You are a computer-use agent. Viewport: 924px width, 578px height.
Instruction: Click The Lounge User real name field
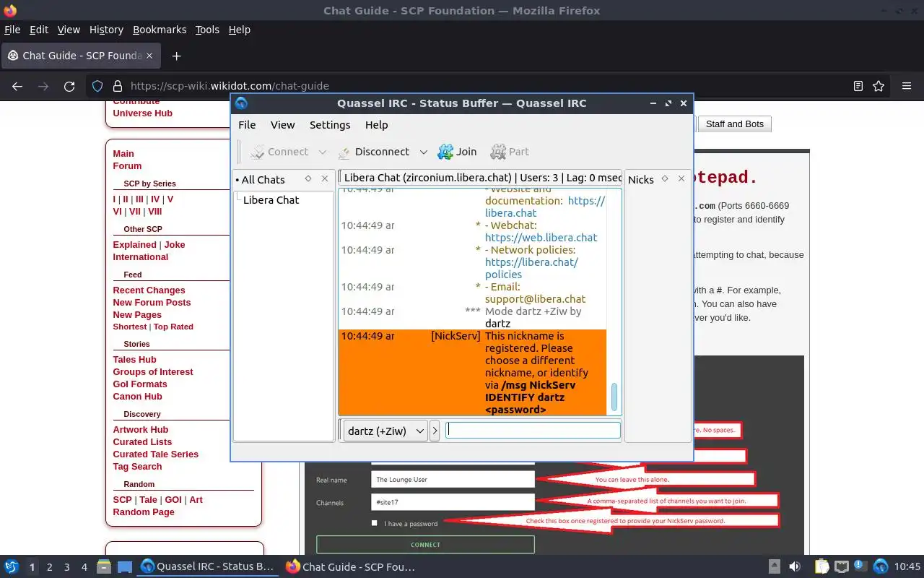point(453,479)
